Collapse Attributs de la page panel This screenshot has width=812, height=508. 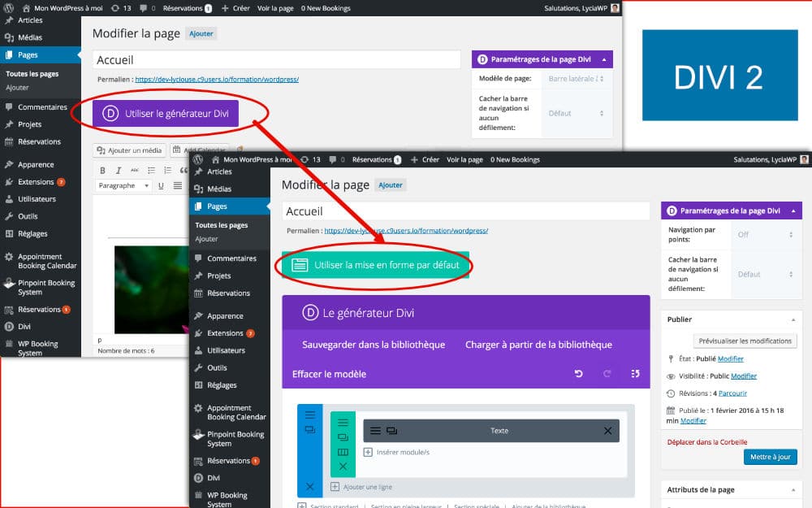(x=793, y=490)
